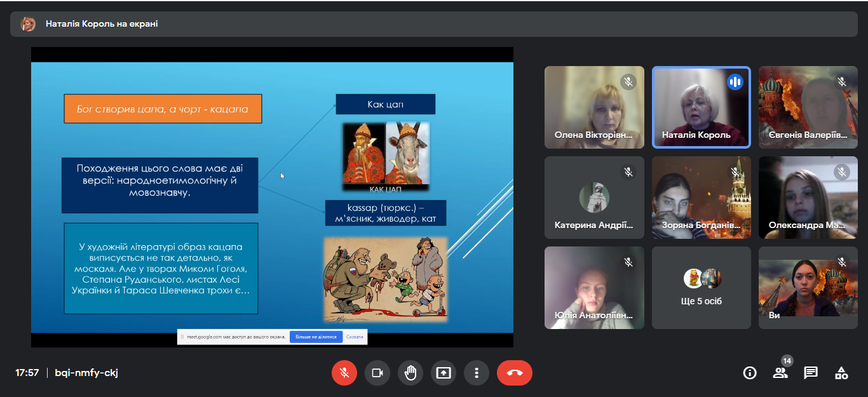
Task: Click the 'Сховати' link
Action: click(355, 337)
